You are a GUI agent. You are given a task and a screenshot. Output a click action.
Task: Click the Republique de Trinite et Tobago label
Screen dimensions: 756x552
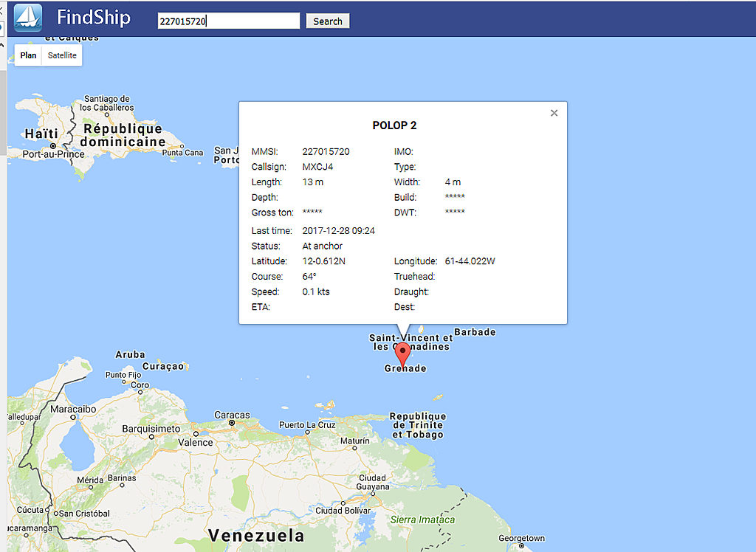click(418, 425)
